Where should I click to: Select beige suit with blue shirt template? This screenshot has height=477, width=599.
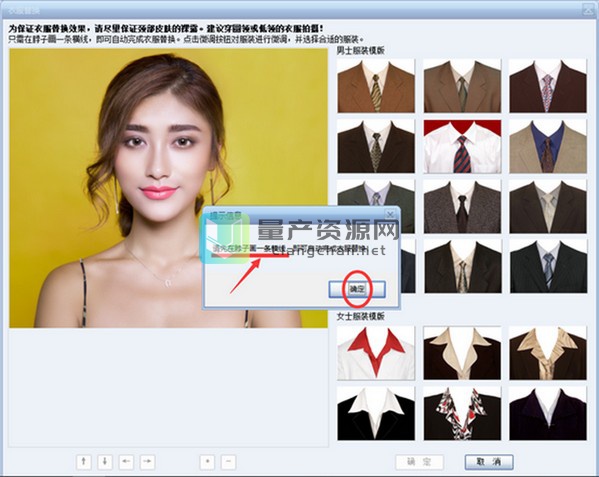click(x=548, y=146)
